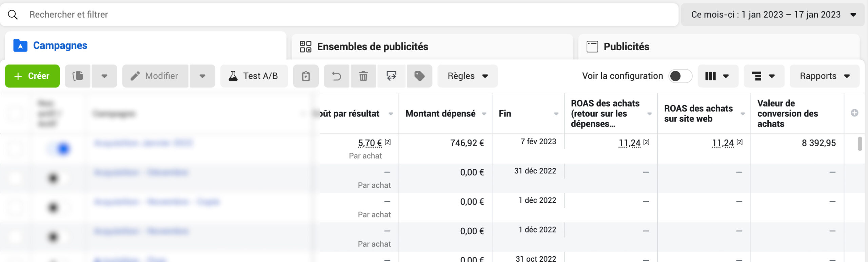Screen dimensions: 868x262
Task: Open the date range picker Ce mois-ci
Action: click(773, 15)
